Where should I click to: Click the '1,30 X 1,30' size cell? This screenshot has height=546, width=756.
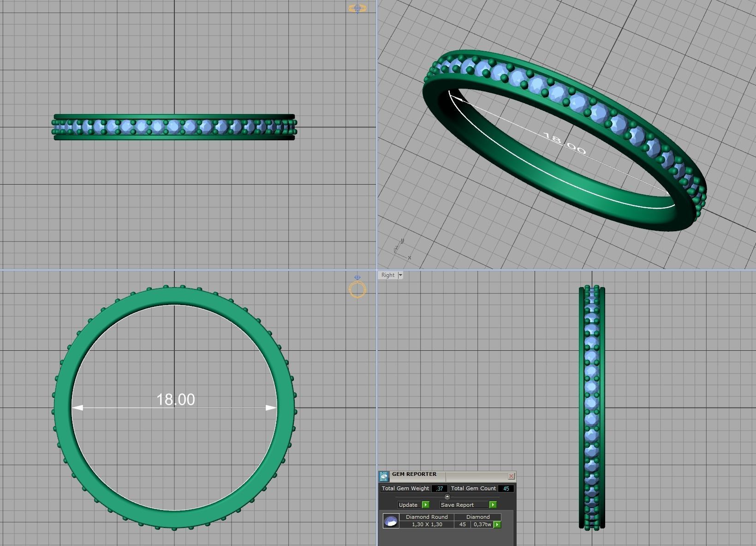pos(427,524)
